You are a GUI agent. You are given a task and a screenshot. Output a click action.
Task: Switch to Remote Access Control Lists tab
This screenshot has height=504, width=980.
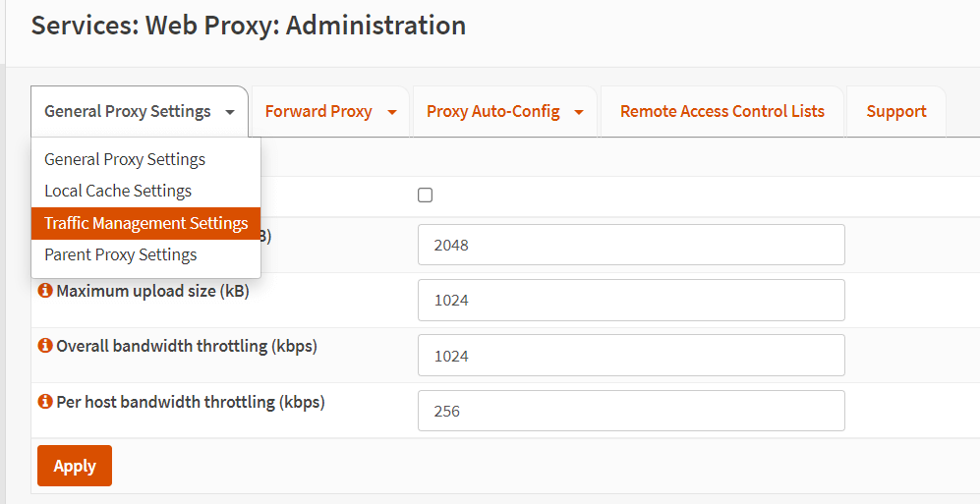coord(721,111)
